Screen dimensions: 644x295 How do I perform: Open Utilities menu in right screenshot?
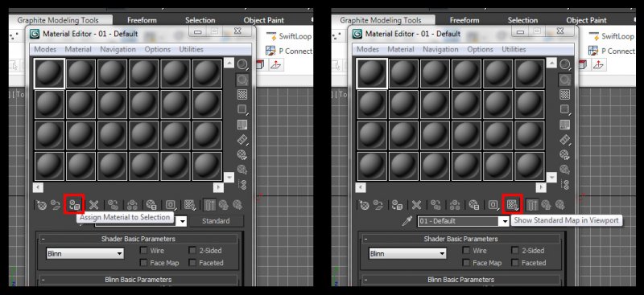(x=514, y=49)
